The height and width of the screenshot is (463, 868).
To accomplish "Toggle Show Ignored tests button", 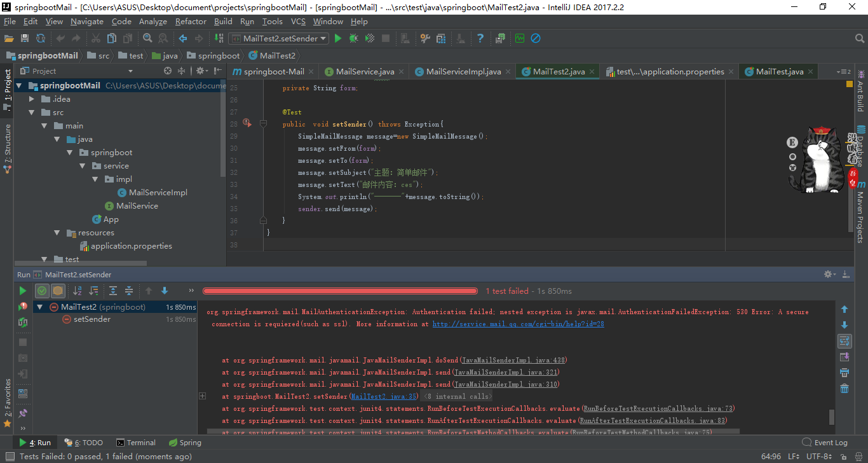I will click(58, 291).
